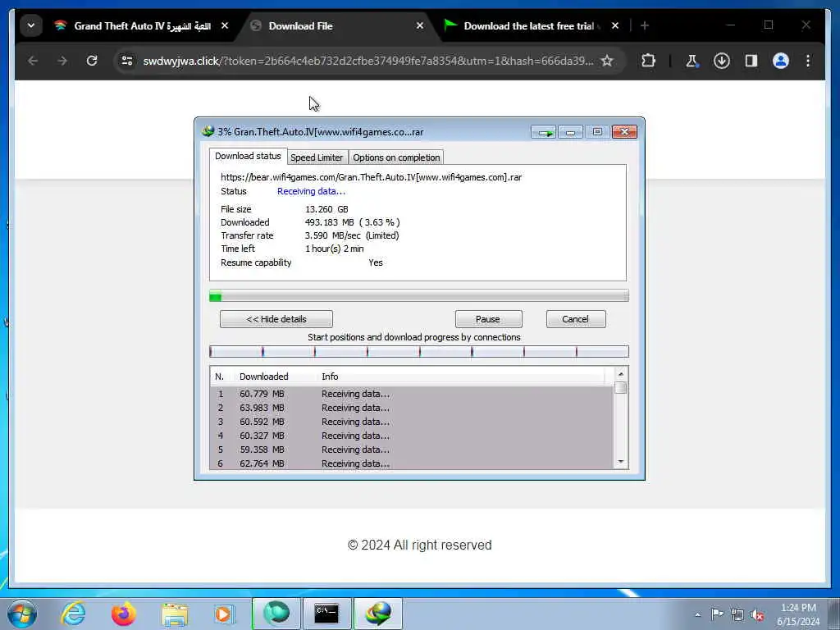The height and width of the screenshot is (630, 840).
Task: Click the connections list scroll up arrow
Action: point(621,374)
